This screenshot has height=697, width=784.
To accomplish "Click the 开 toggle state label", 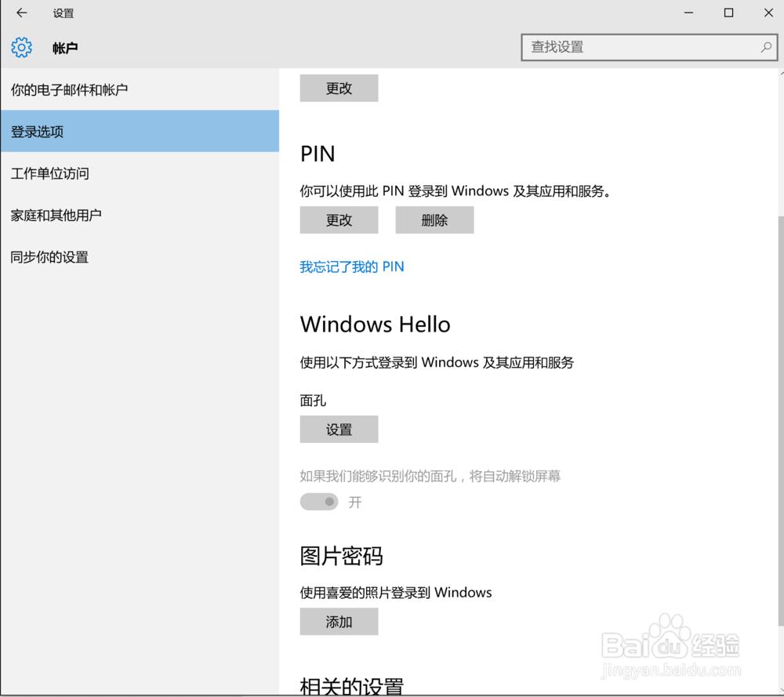I will click(x=355, y=502).
